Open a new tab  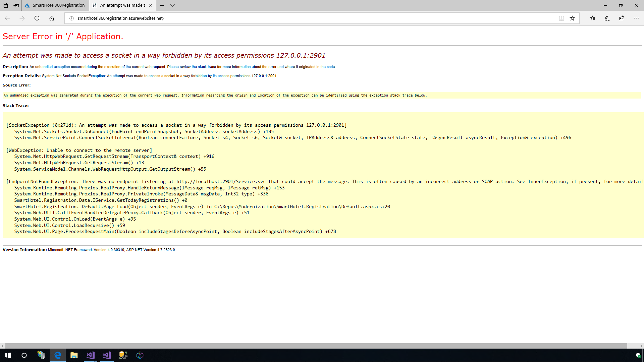pyautogui.click(x=162, y=5)
